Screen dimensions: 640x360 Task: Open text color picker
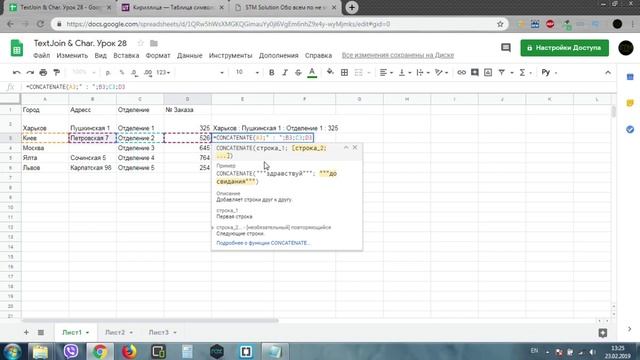click(x=312, y=73)
